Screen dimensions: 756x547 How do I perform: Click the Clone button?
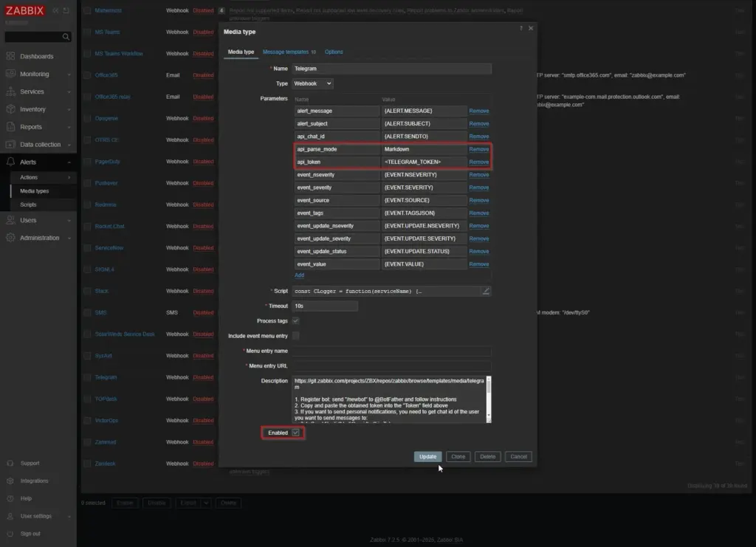(458, 456)
